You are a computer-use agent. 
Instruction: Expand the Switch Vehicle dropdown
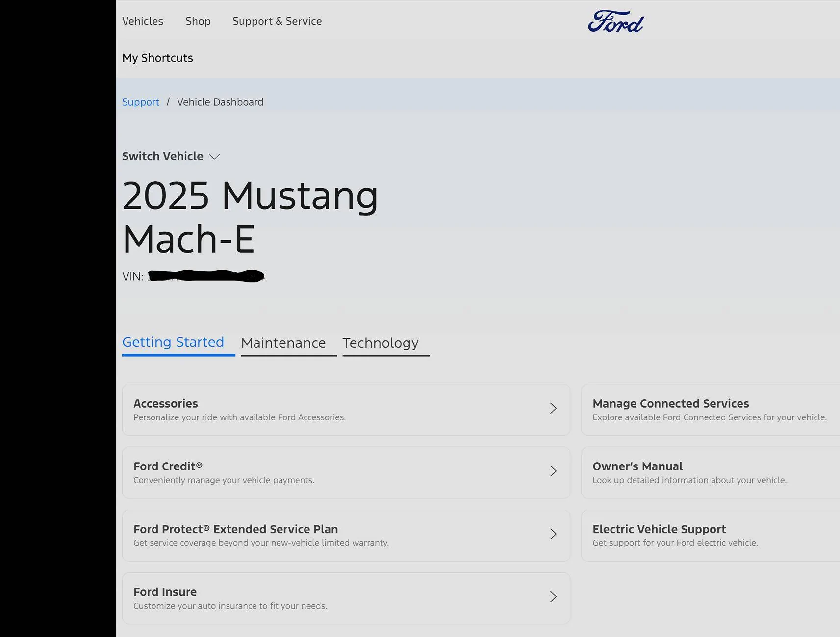(171, 156)
